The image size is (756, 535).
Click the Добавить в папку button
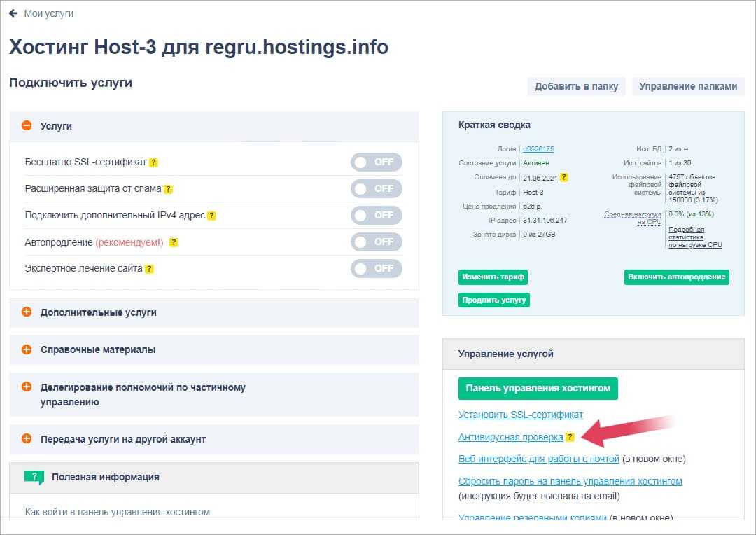click(576, 86)
